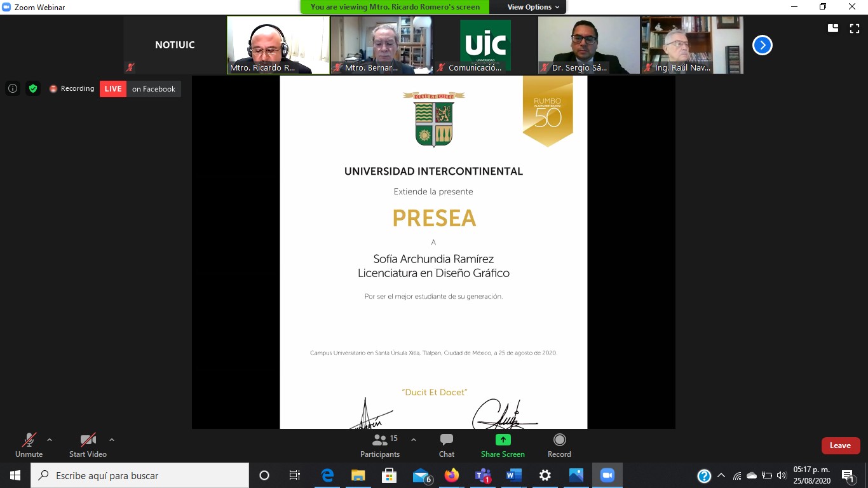Select Ing. Raúl Nav... video thumbnail
868x488 pixels.
point(692,45)
